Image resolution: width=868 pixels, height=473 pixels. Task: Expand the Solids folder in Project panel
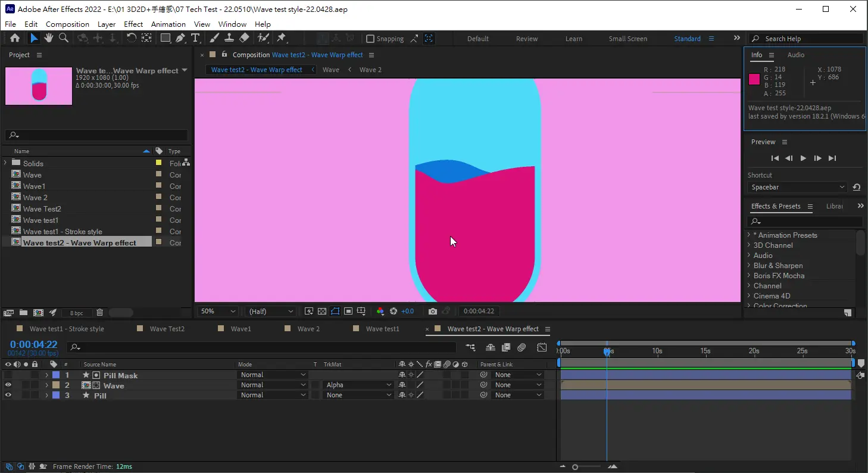(x=5, y=163)
